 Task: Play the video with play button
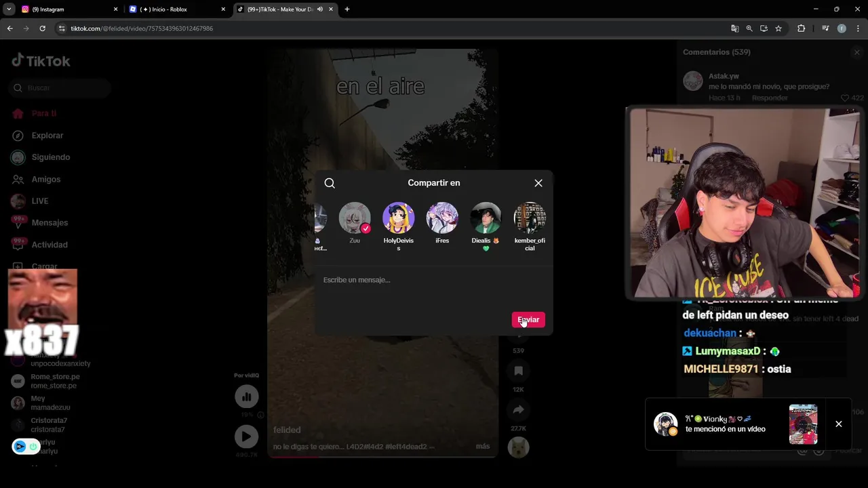(x=246, y=436)
